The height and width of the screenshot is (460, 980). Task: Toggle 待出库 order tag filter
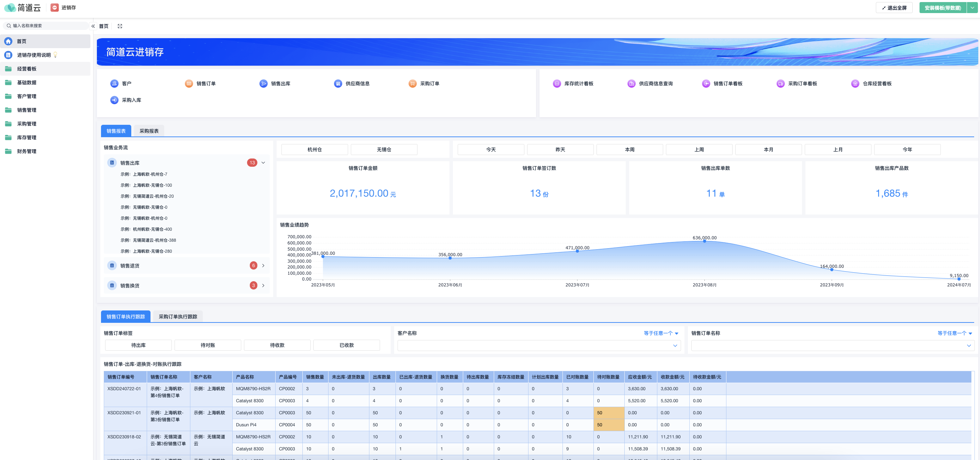[138, 345]
